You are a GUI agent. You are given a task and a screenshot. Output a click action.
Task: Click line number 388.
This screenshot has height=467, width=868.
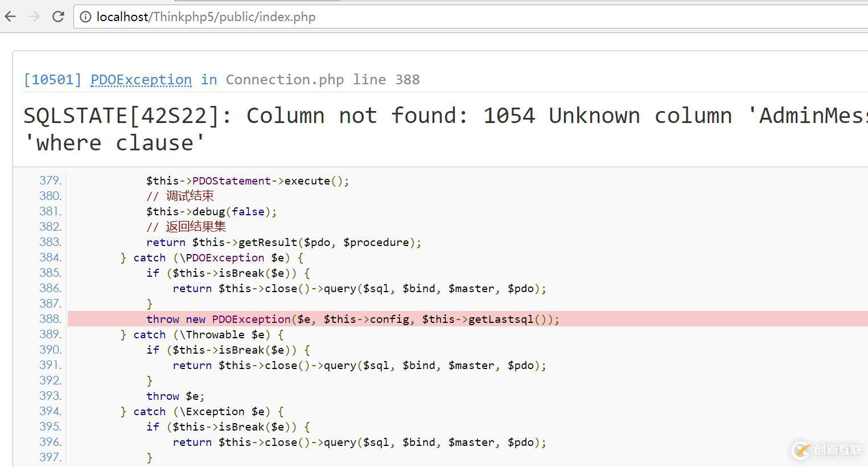[50, 319]
